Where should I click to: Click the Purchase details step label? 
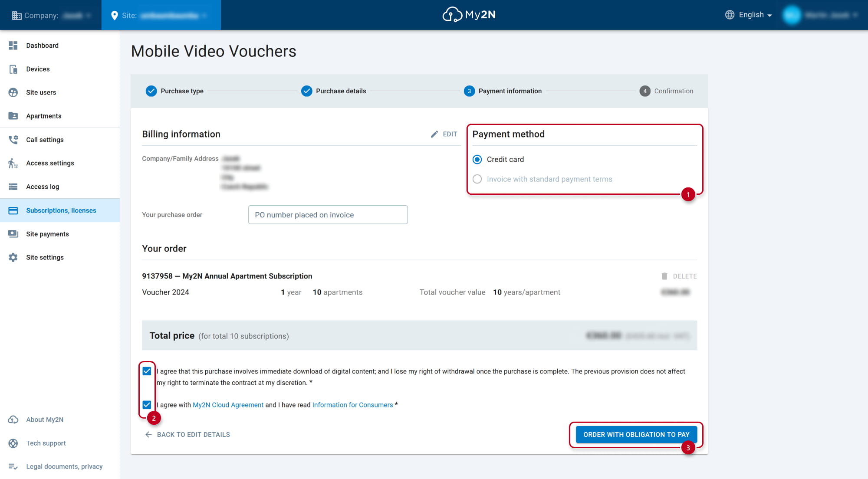(x=341, y=91)
